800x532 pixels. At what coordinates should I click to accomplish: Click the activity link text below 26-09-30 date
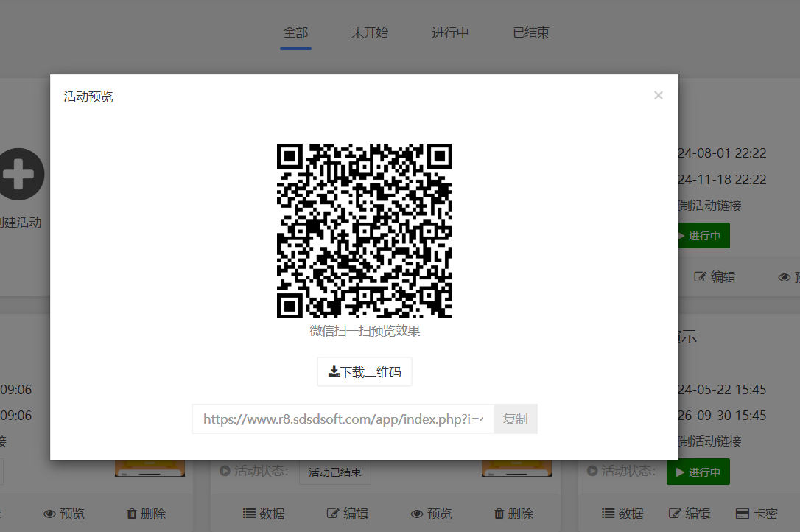coord(709,441)
